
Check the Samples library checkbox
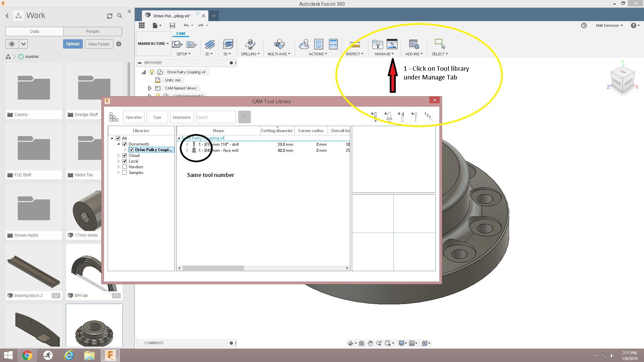pyautogui.click(x=125, y=172)
